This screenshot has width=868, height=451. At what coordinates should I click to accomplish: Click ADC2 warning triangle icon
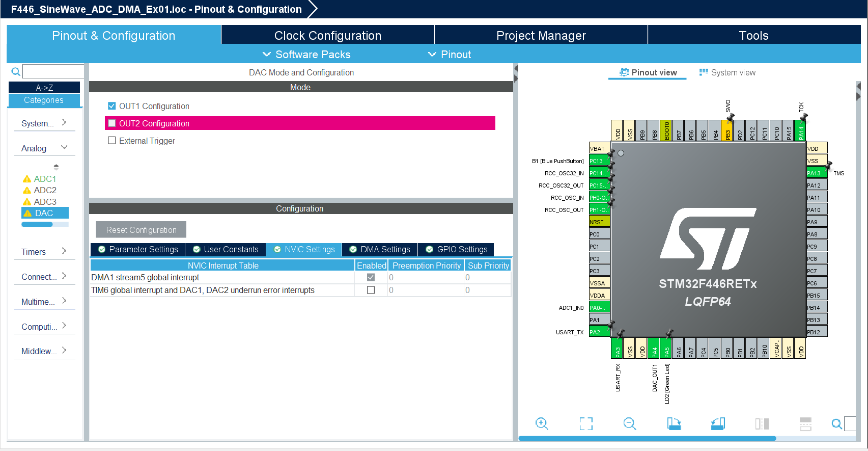27,190
